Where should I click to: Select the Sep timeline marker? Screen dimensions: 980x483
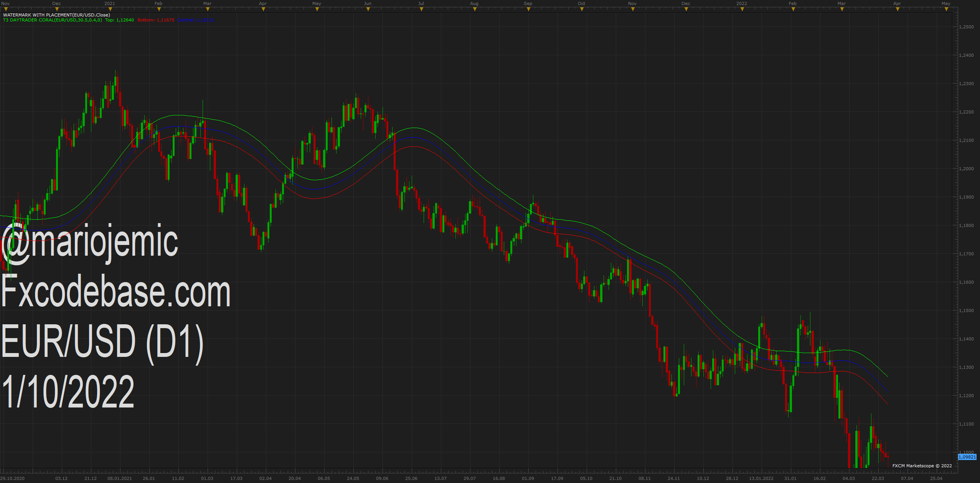(528, 10)
